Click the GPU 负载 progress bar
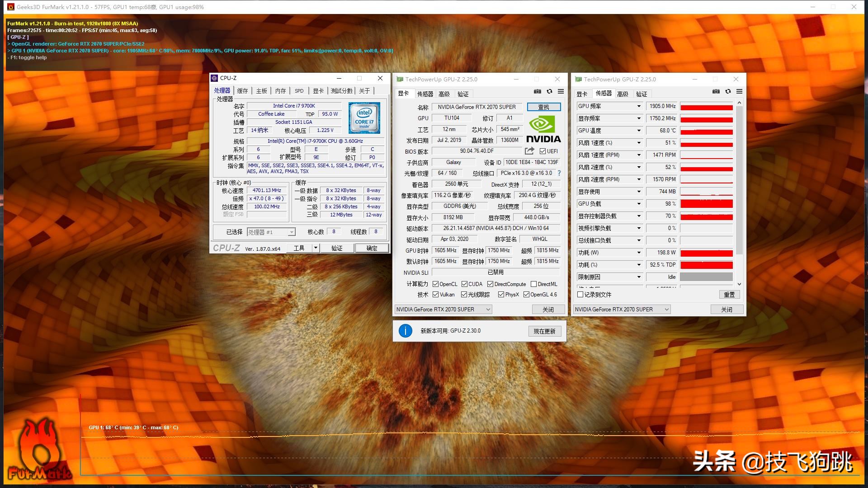Viewport: 868px width, 488px height. [x=706, y=204]
